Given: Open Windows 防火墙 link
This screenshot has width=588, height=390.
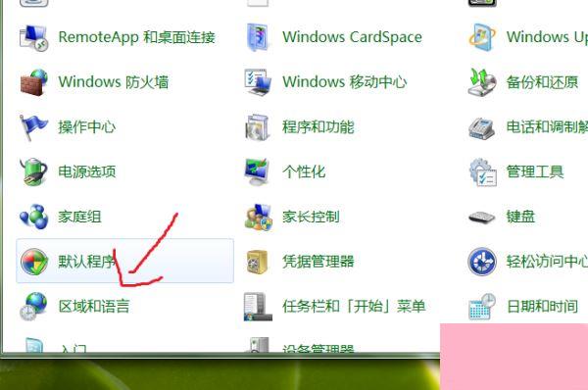Looking at the screenshot, I should coord(114,82).
